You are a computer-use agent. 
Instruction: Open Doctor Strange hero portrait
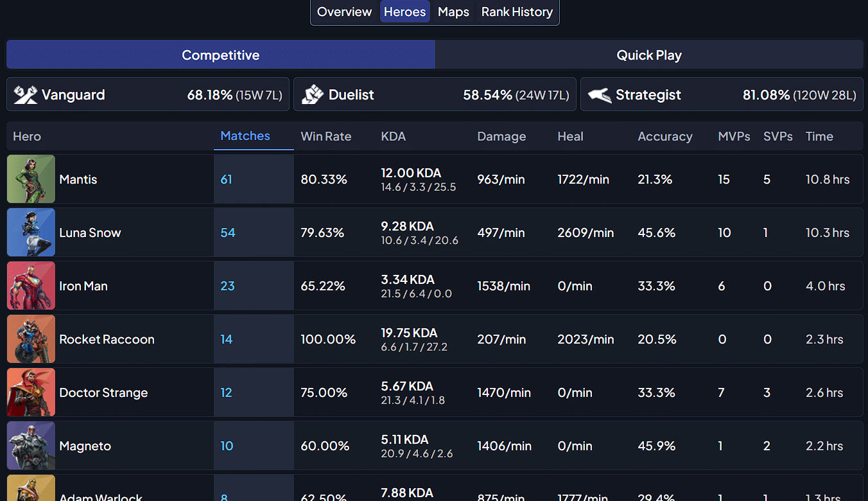coord(31,392)
